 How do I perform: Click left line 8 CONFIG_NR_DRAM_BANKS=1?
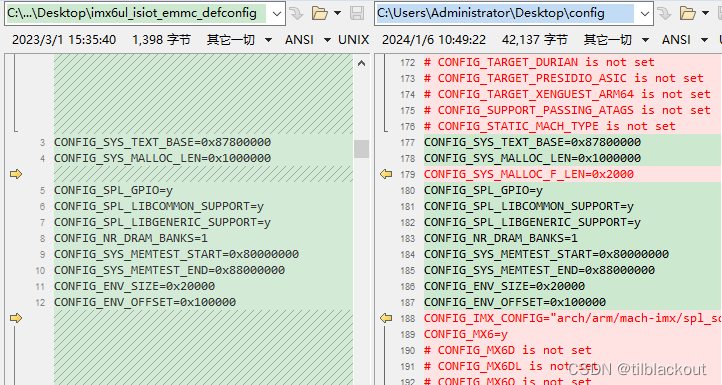(x=131, y=238)
